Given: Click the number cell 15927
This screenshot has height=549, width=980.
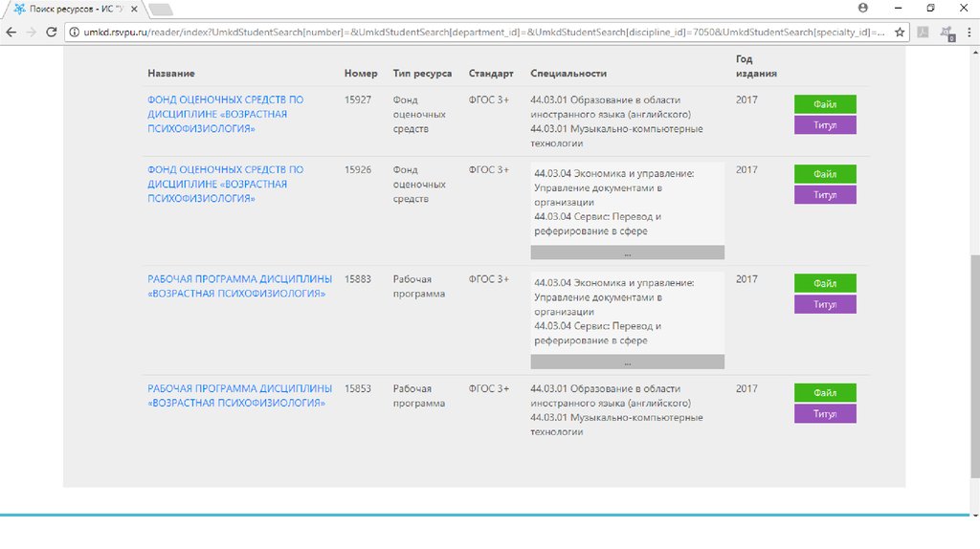Looking at the screenshot, I should click(358, 99).
